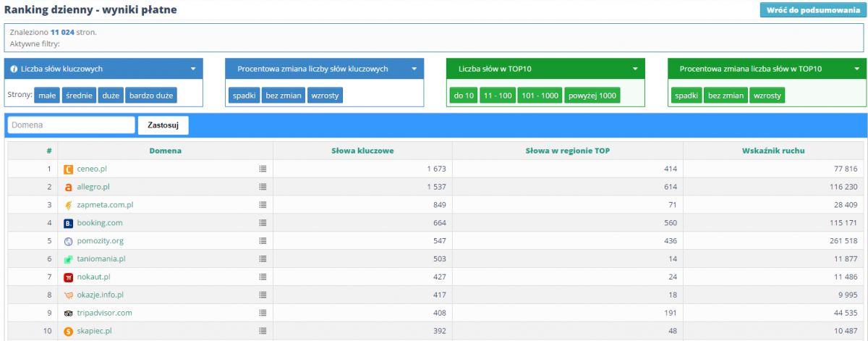Click keyword count '1 673' for ceneo.pl
Screen dimensions: 868x341
437,169
